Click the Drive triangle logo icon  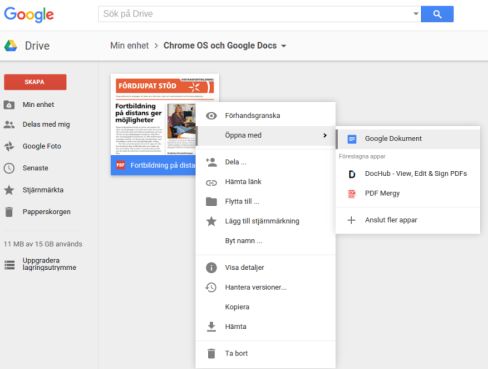click(x=11, y=46)
